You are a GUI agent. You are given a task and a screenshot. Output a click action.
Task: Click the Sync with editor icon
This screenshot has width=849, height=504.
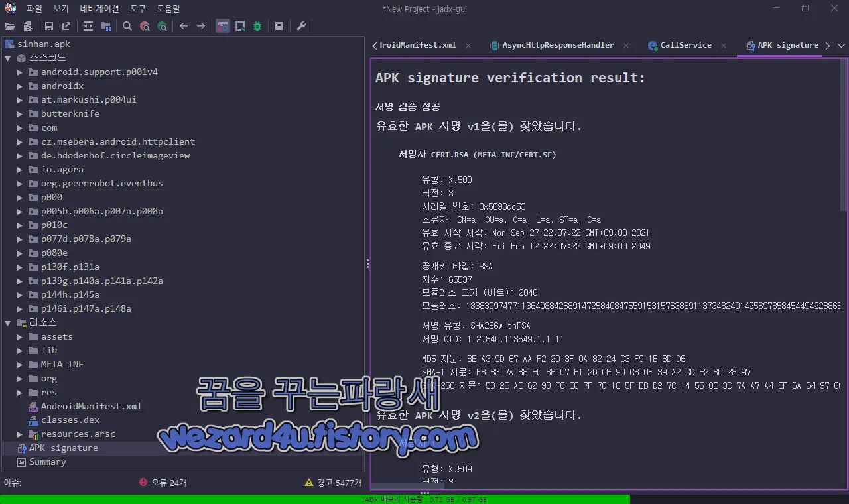tap(88, 27)
